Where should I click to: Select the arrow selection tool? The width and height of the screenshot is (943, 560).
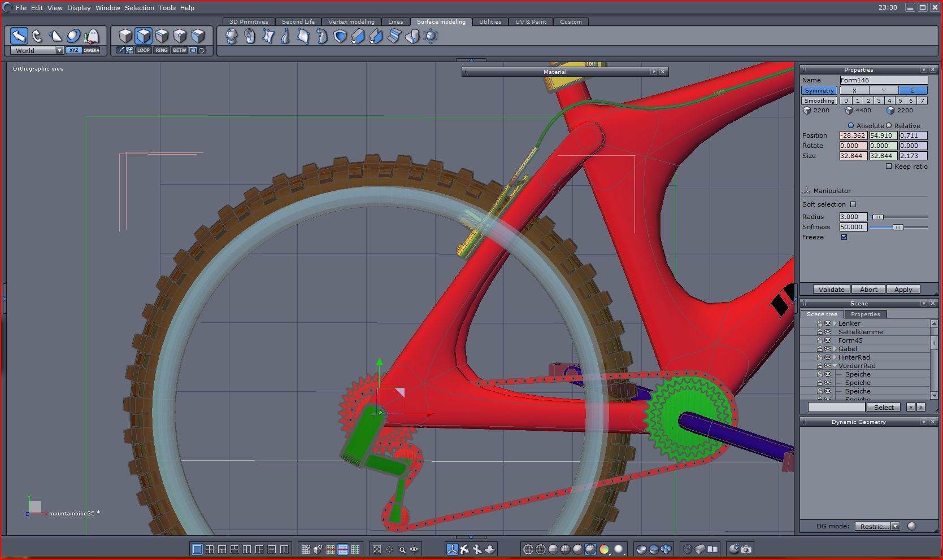(x=19, y=36)
